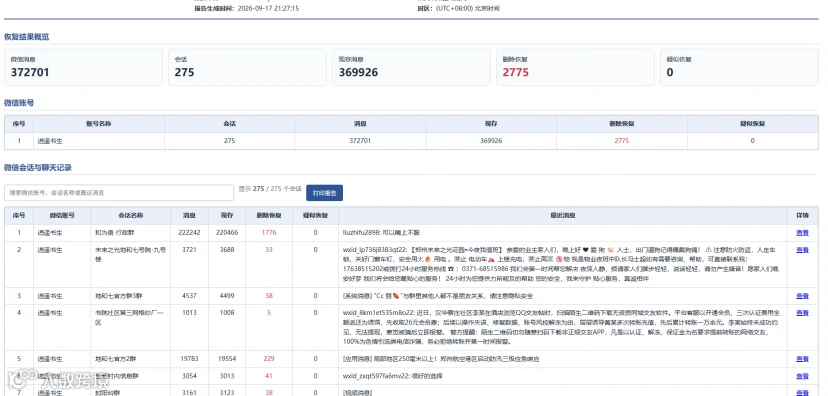The width and height of the screenshot is (828, 396).
Task: Click the red 41 deleted-recovered cell
Action: tap(269, 376)
